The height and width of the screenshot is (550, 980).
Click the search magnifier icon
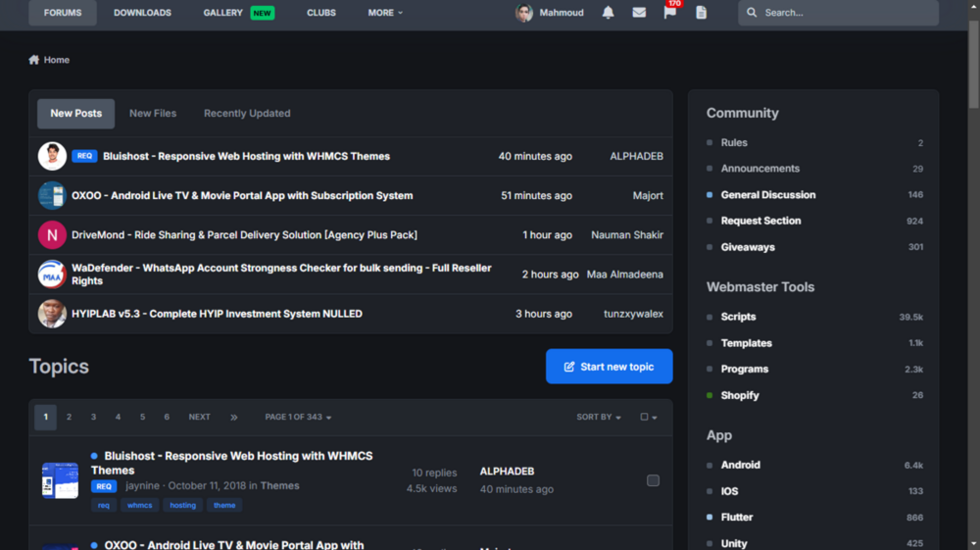[x=752, y=13]
